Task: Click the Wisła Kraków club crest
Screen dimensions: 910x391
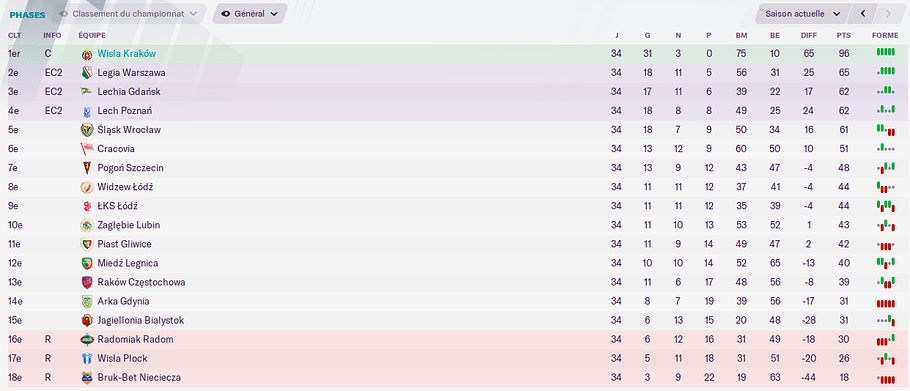Action: click(86, 54)
